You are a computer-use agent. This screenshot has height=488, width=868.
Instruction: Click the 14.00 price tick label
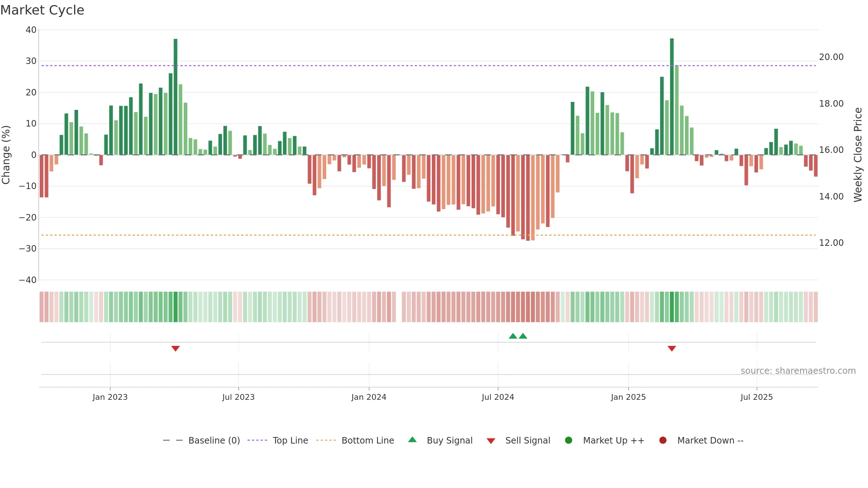pyautogui.click(x=831, y=197)
